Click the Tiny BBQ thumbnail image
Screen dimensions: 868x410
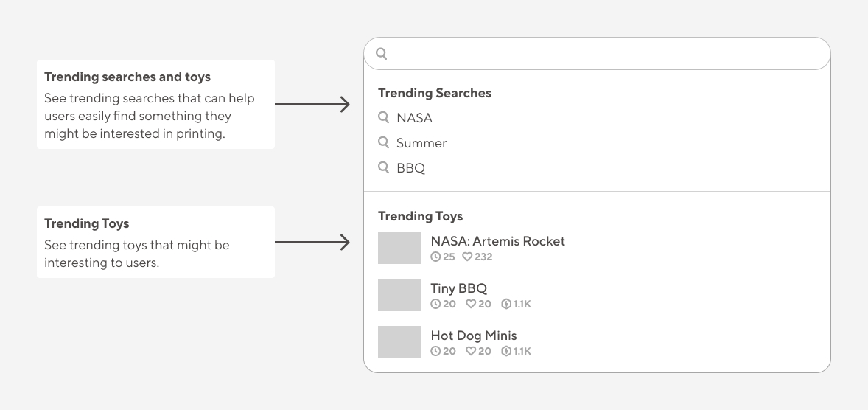click(399, 295)
